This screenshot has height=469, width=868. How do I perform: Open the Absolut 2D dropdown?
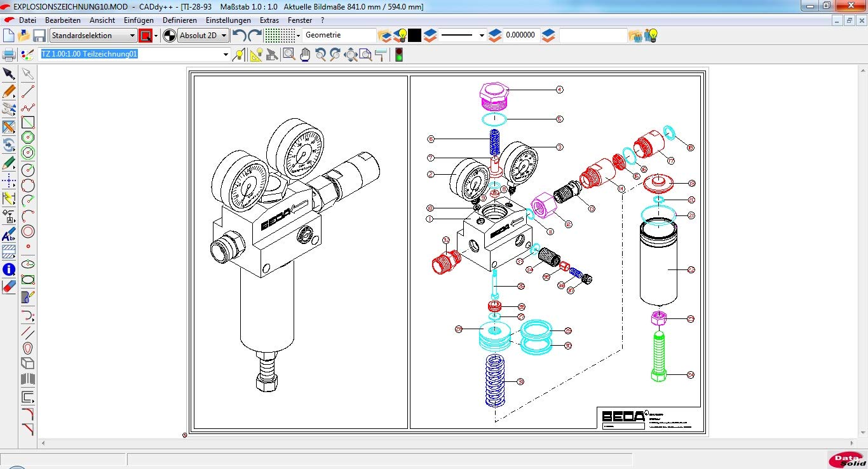click(203, 36)
